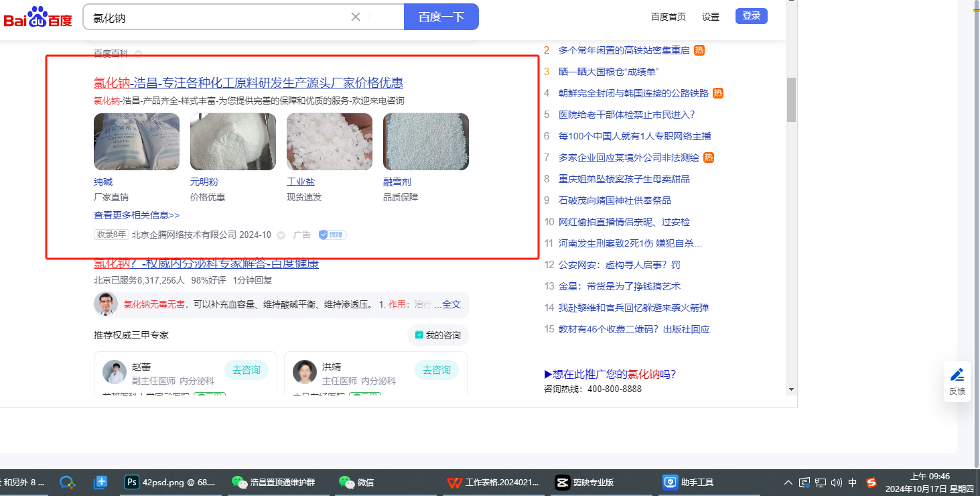The height and width of the screenshot is (496, 980).
Task: Expand answer with the 全文 link
Action: (451, 304)
